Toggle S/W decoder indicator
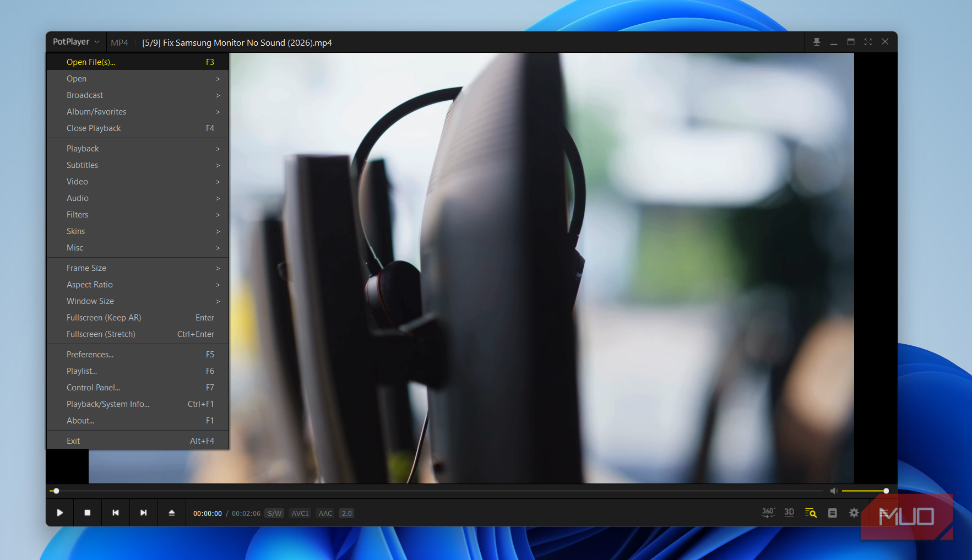The width and height of the screenshot is (972, 560). [274, 513]
